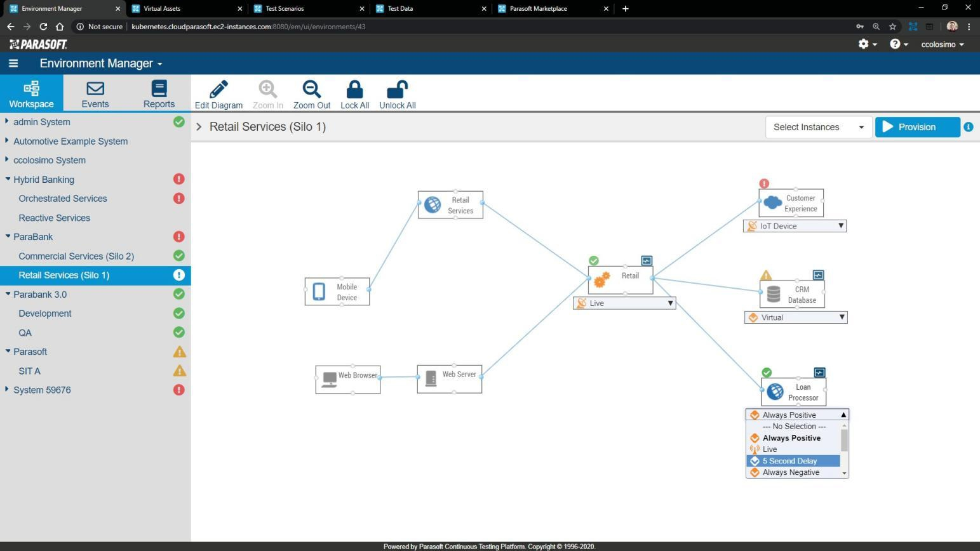Click warning triangle on CRM Database
The width and height of the screenshot is (980, 551).
(766, 275)
